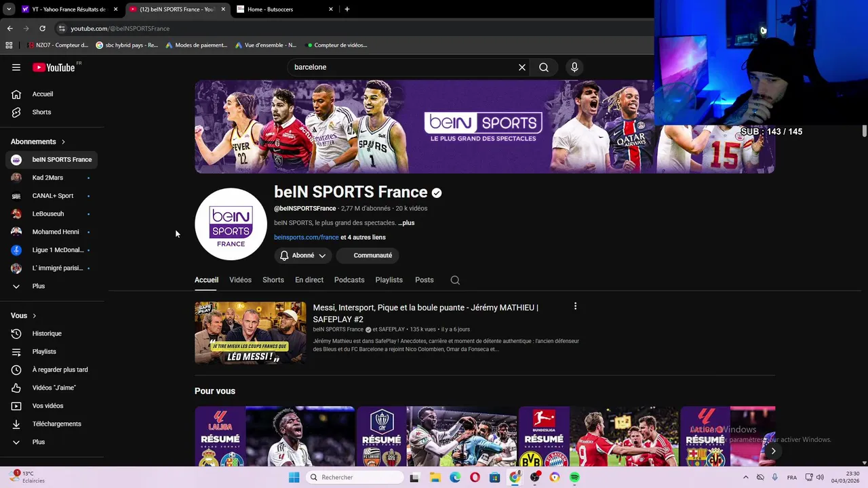Click the browser address bar URL
The image size is (868, 488).
120,28
